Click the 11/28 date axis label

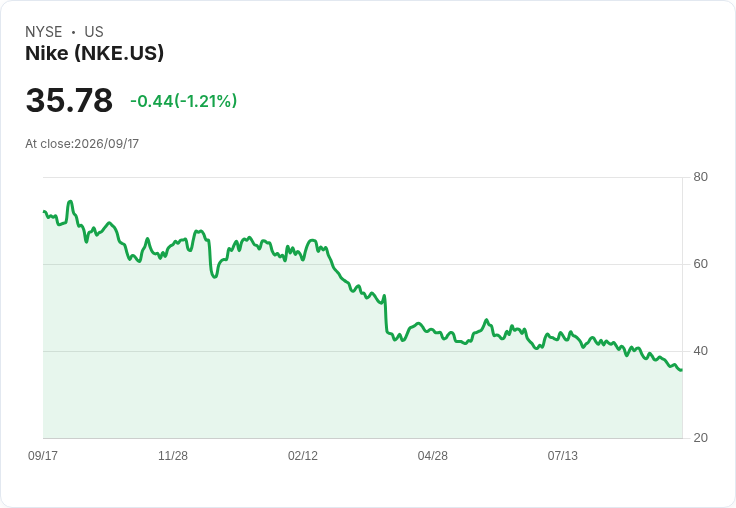click(x=173, y=455)
